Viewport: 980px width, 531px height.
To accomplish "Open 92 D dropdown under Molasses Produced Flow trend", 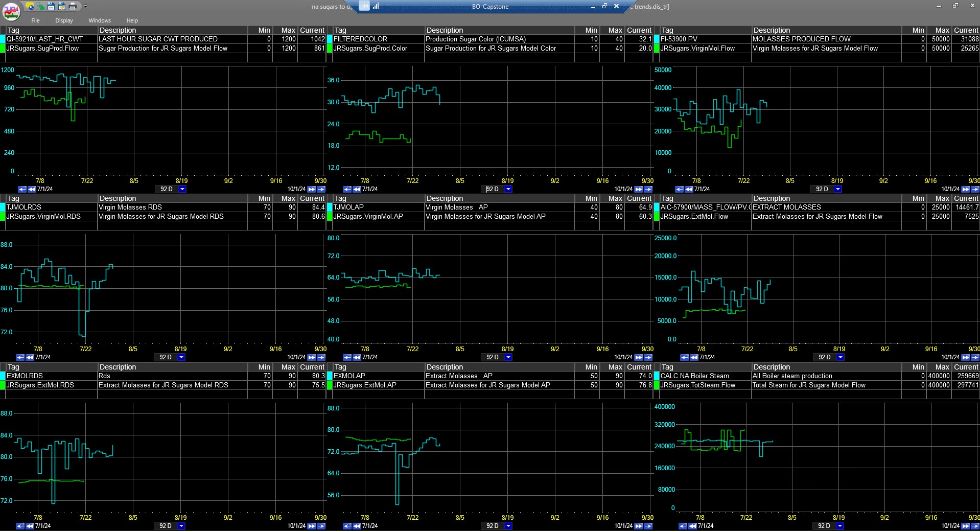I will click(837, 189).
